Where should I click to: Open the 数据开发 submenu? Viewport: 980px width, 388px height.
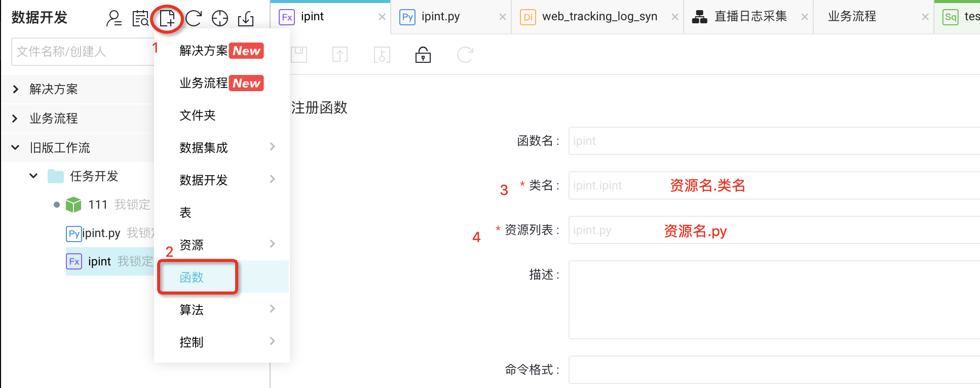(222, 180)
